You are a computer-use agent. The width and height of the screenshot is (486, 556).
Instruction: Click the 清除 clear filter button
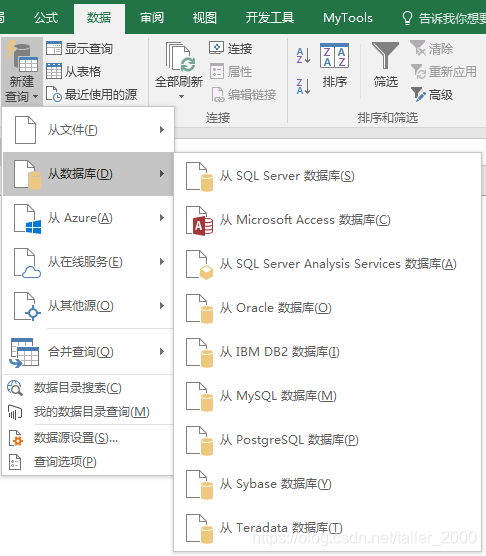tap(432, 48)
